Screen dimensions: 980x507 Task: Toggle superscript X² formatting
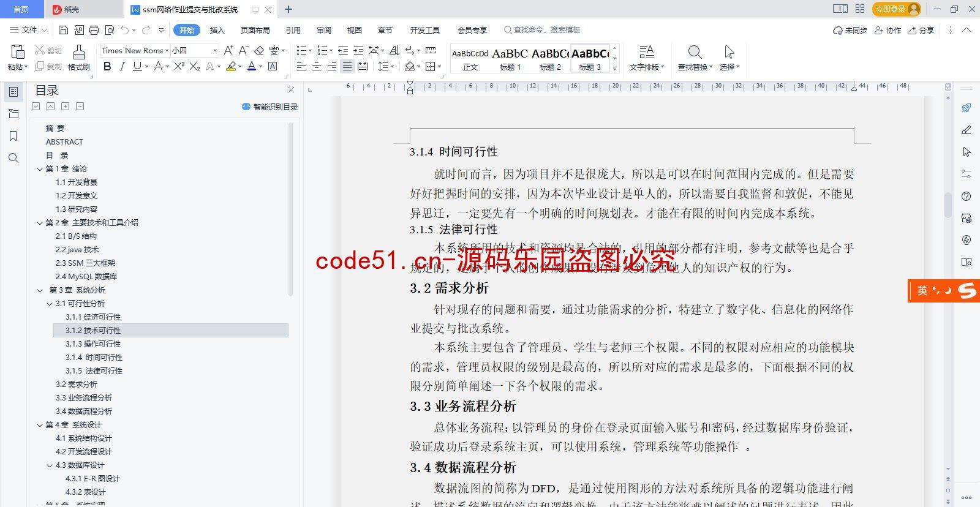(179, 66)
